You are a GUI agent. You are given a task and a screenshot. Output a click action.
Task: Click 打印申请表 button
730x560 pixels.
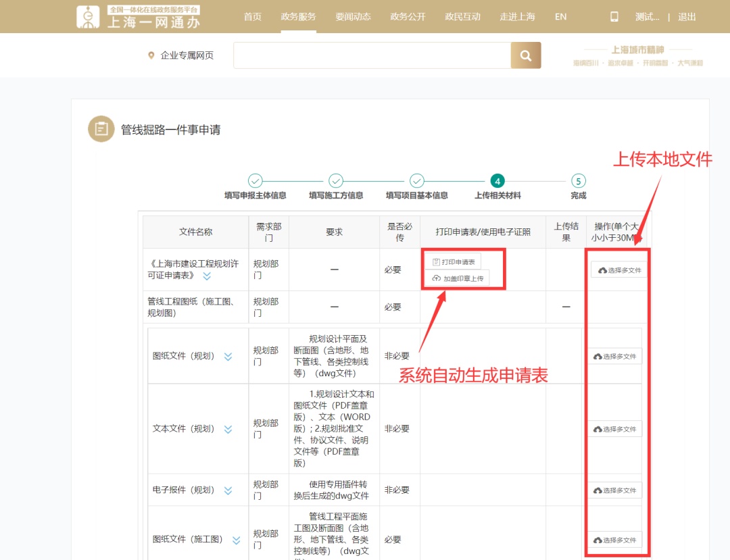pyautogui.click(x=453, y=261)
